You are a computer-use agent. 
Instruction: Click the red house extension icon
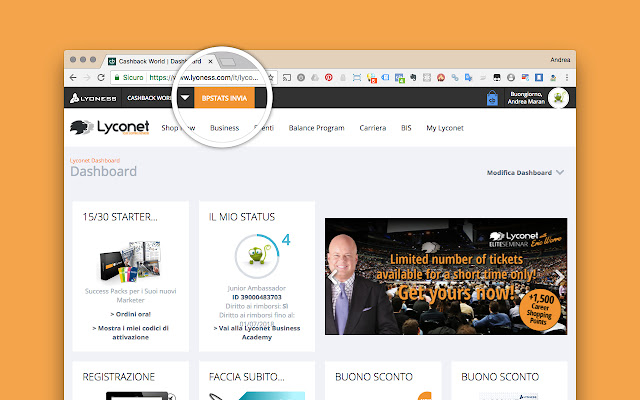coord(441,77)
